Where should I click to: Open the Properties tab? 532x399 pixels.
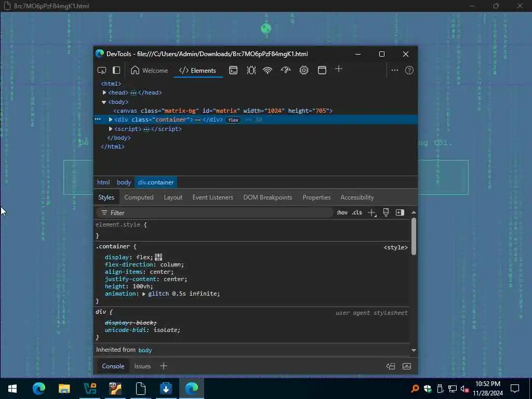pos(316,197)
